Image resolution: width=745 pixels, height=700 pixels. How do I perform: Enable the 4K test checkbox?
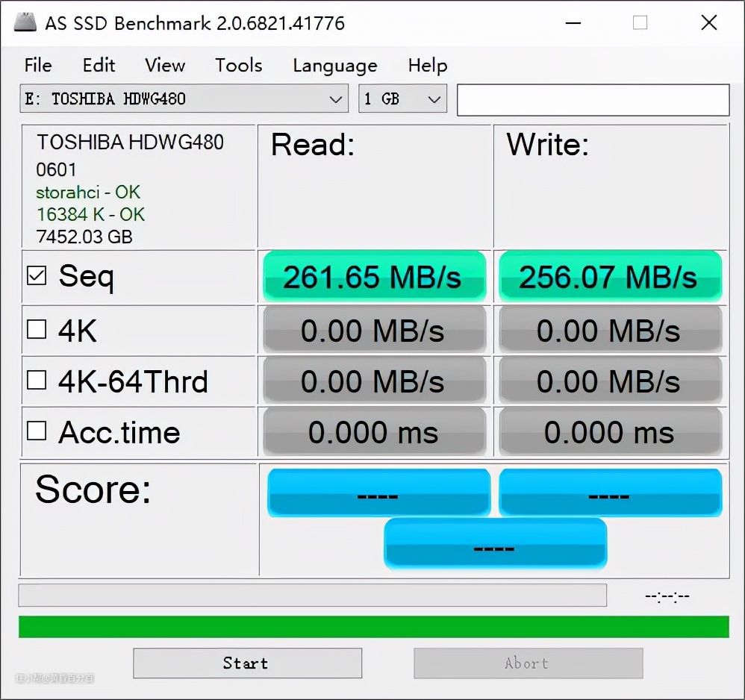coord(36,329)
